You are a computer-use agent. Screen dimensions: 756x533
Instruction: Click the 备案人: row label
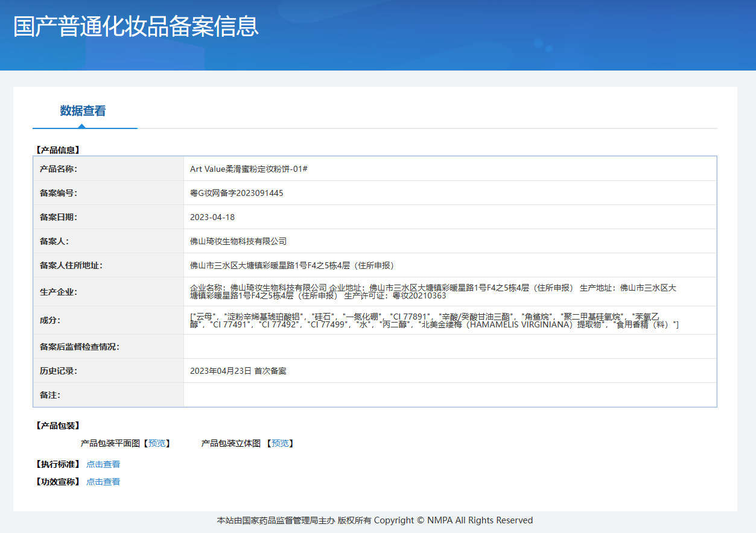tap(54, 241)
